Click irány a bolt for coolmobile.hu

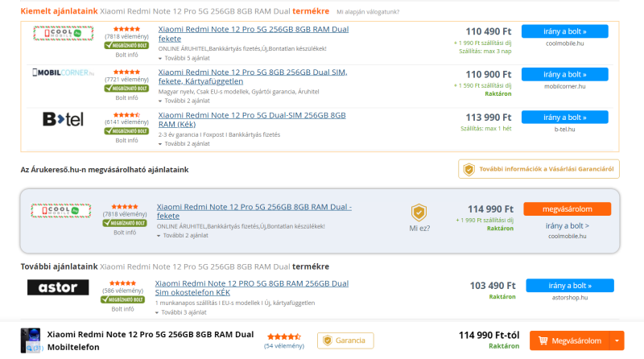point(565,31)
